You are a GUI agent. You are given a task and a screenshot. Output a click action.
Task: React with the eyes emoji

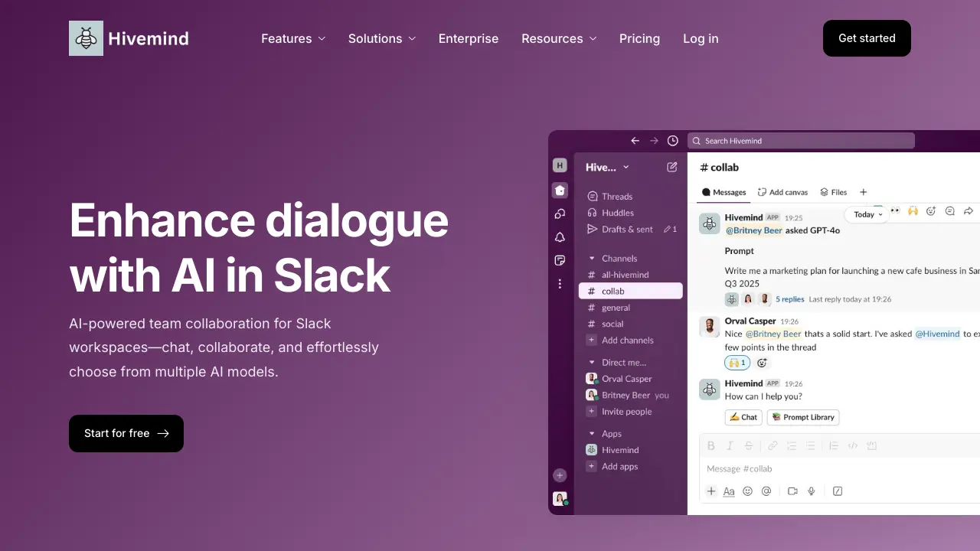pos(894,210)
